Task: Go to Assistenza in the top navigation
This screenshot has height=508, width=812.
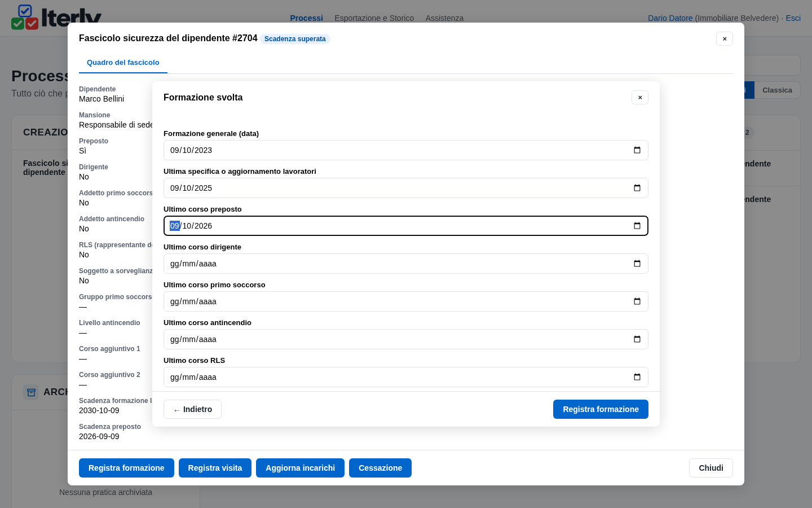Action: [x=444, y=18]
